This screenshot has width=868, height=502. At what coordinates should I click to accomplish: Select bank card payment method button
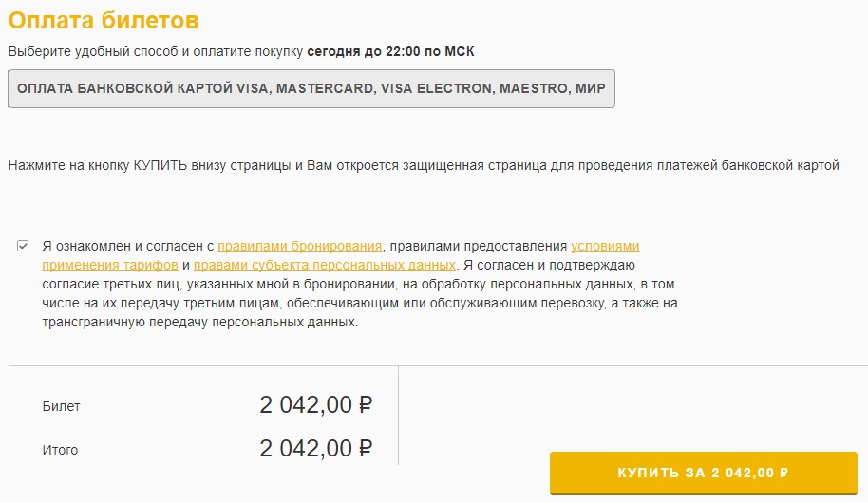tap(311, 89)
